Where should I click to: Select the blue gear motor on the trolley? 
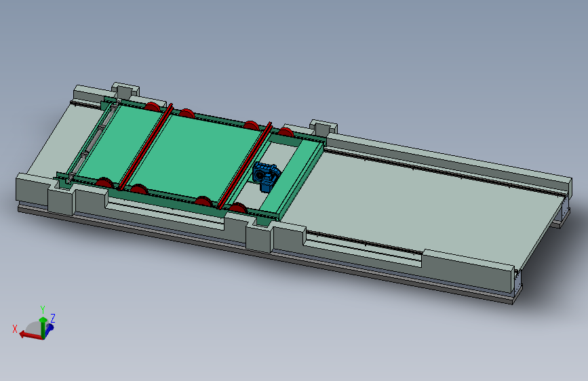(x=266, y=176)
